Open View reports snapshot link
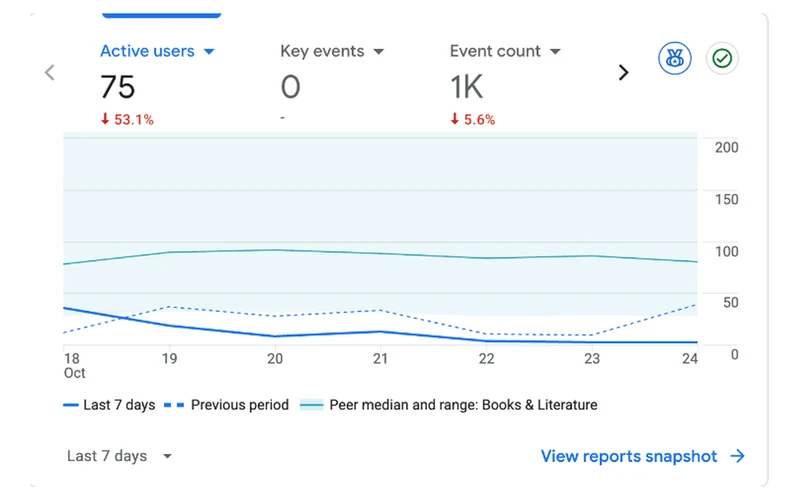 [629, 456]
